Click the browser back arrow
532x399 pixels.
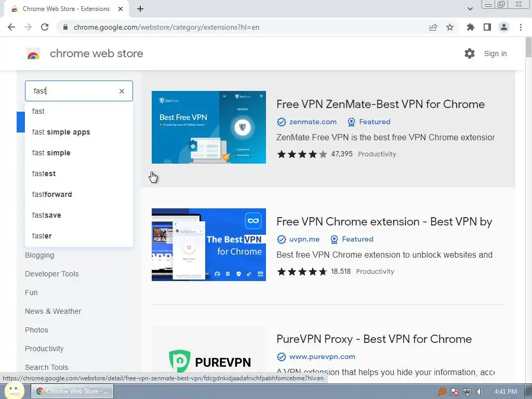tap(11, 27)
